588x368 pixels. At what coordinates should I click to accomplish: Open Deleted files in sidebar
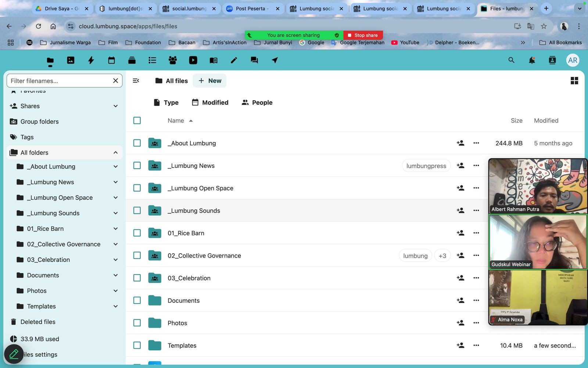coord(38,322)
